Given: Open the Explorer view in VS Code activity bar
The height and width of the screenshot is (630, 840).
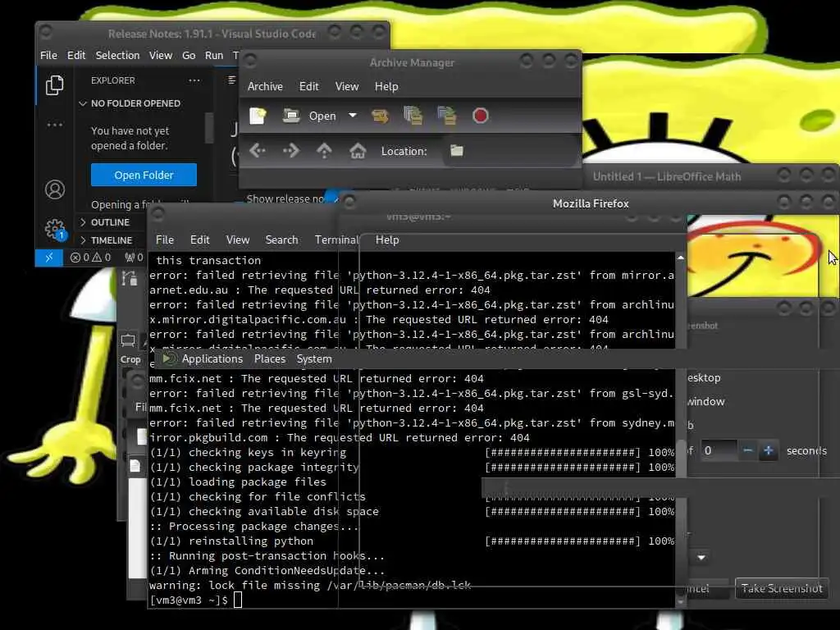Looking at the screenshot, I should click(54, 85).
